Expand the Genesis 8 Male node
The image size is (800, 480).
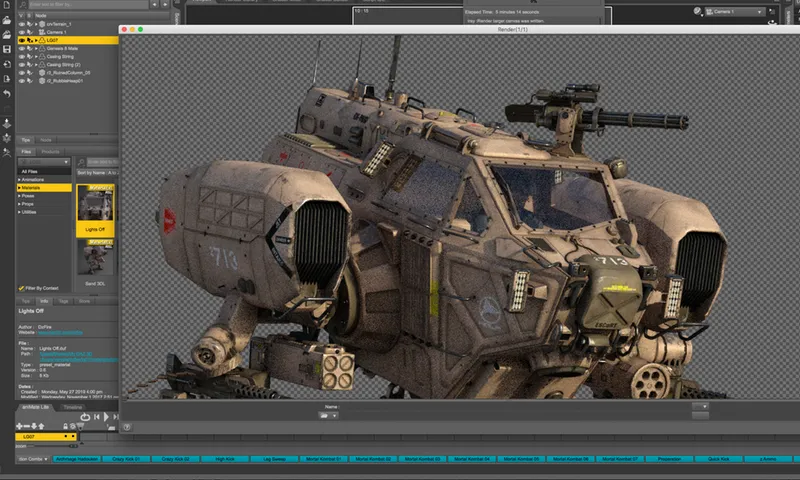click(x=36, y=48)
